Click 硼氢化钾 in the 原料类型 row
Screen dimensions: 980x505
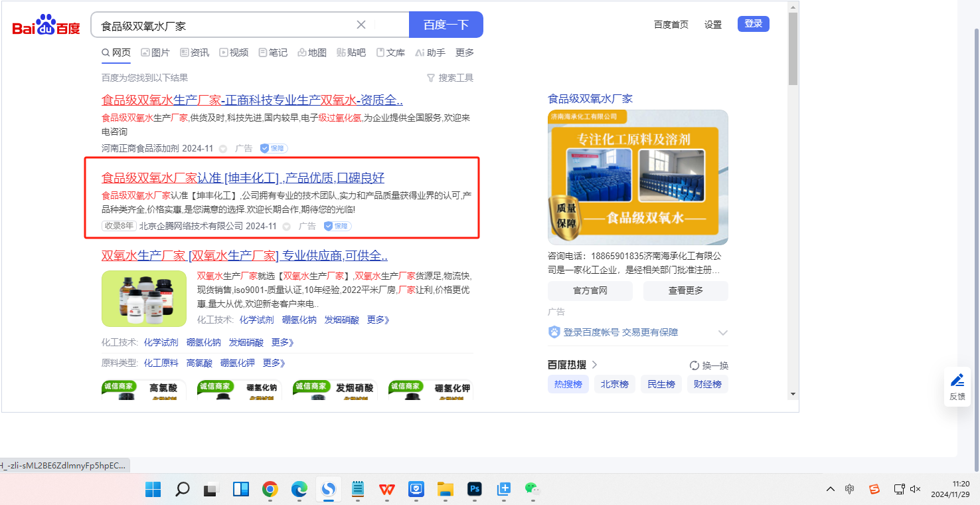pos(238,363)
